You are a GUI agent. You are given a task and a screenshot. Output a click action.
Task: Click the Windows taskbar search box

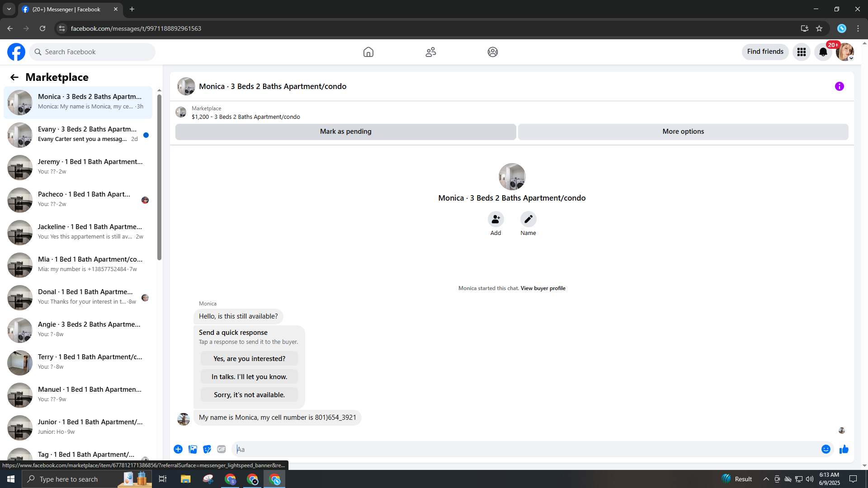point(86,479)
